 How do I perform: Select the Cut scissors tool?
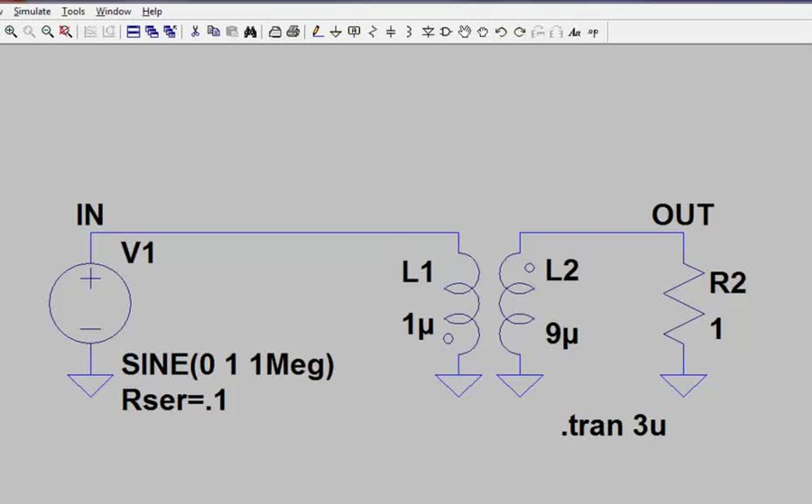click(195, 31)
